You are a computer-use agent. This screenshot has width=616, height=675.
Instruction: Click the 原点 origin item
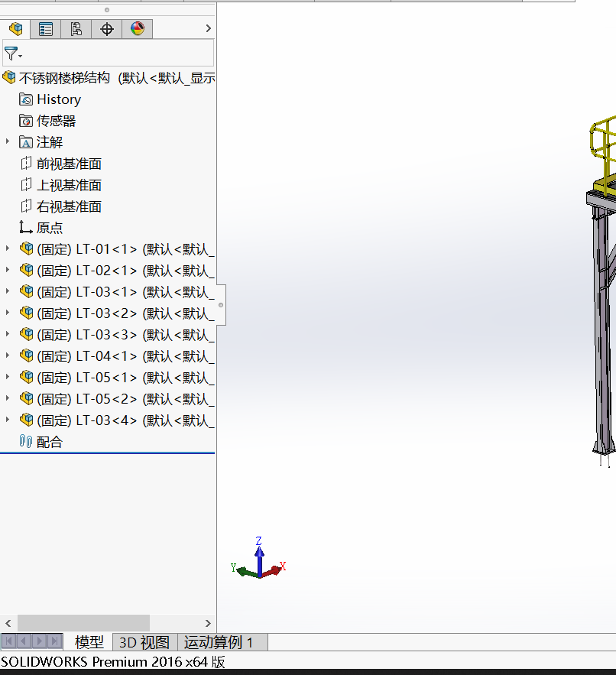tap(50, 228)
